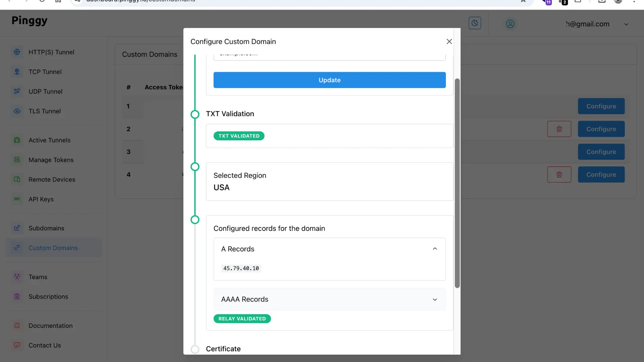This screenshot has height=362, width=644.
Task: Open Remote Devices menu item
Action: tap(52, 179)
